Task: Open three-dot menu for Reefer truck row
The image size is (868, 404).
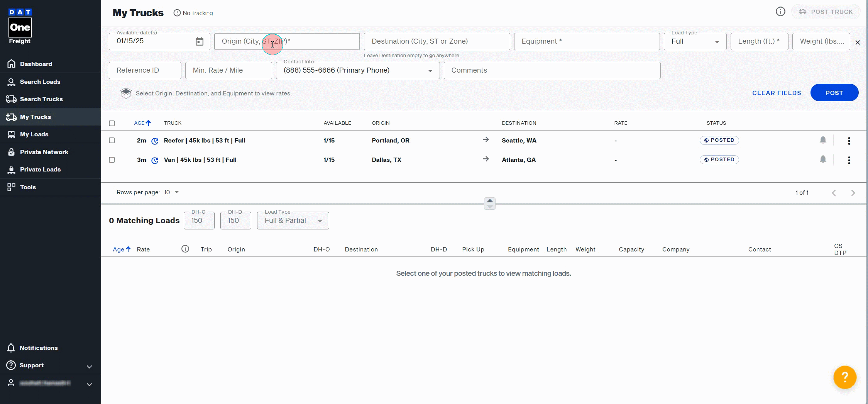Action: click(x=849, y=141)
